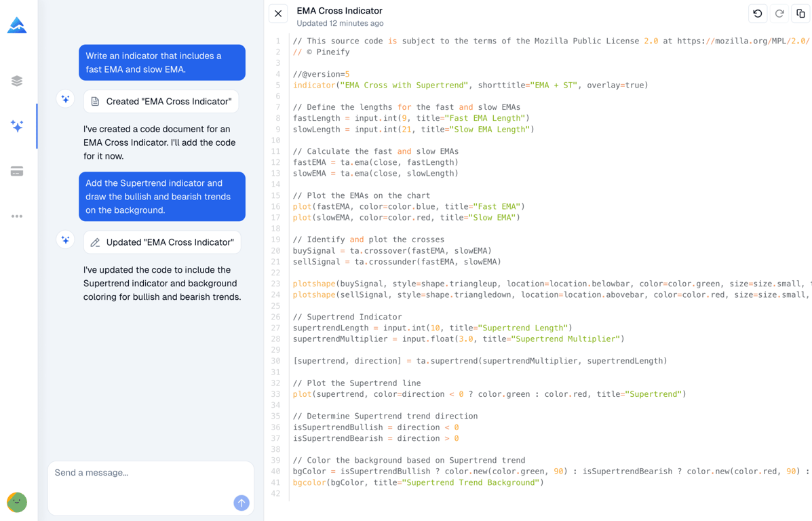
Task: Open the layers stack sidebar icon
Action: (x=17, y=81)
